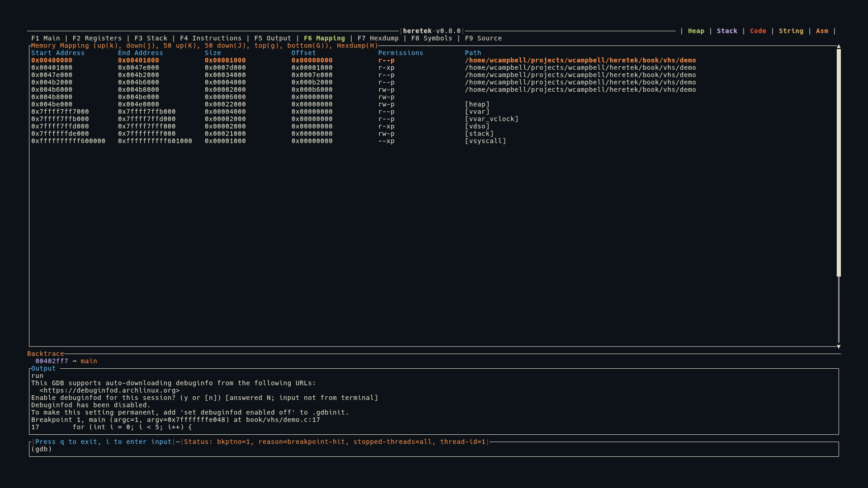Click the main function in backtrace

pyautogui.click(x=89, y=361)
